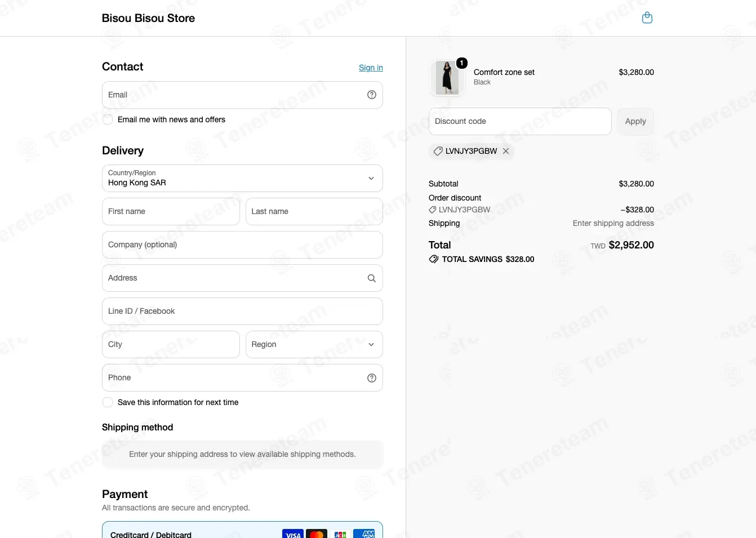Focus the Phone number field
The width and height of the screenshot is (756, 538).
click(242, 378)
